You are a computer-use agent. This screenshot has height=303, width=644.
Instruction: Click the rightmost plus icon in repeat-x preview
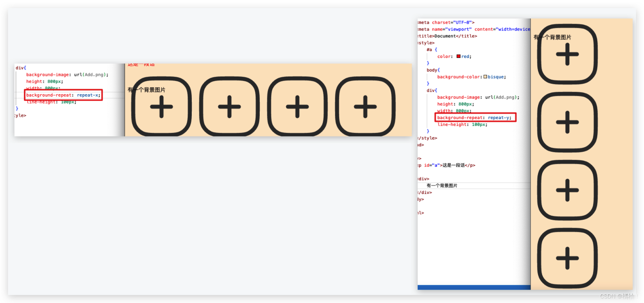tap(365, 107)
